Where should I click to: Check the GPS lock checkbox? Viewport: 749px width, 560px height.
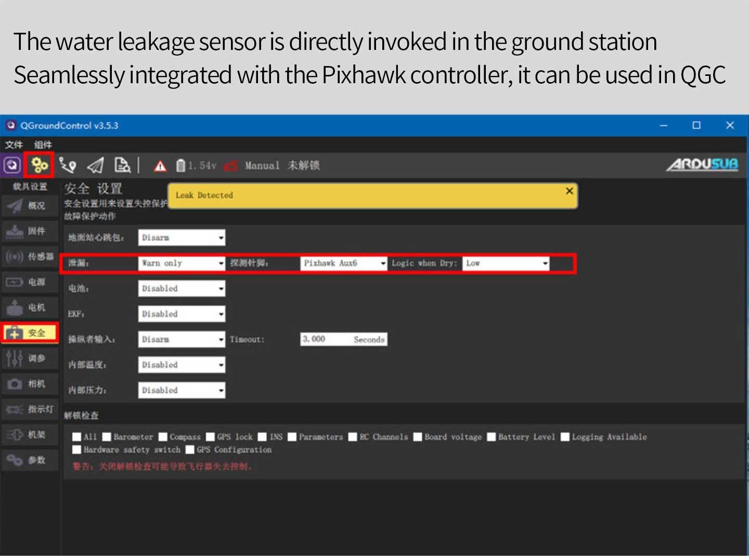click(211, 437)
